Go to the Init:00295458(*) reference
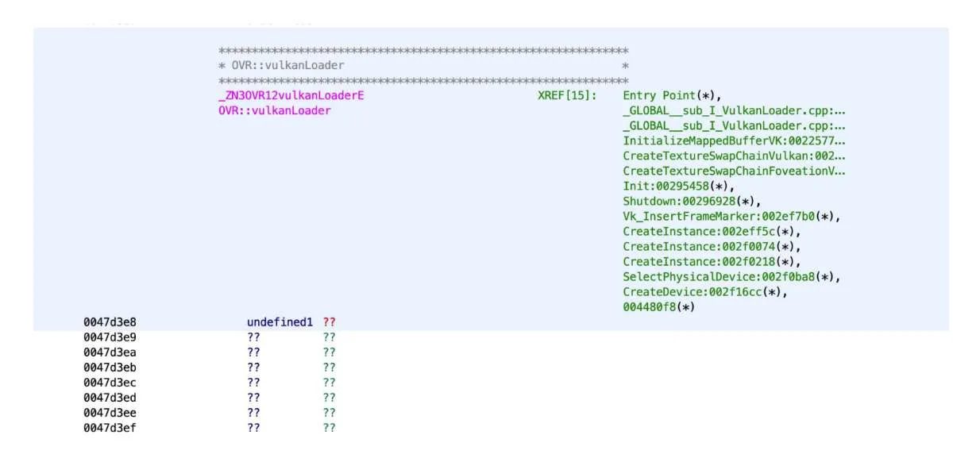980x462 pixels. coord(679,186)
